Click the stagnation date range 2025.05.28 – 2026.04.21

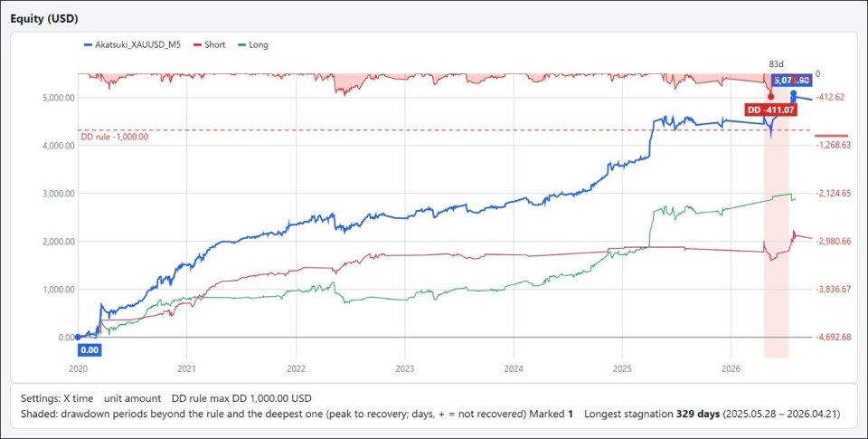(x=782, y=414)
